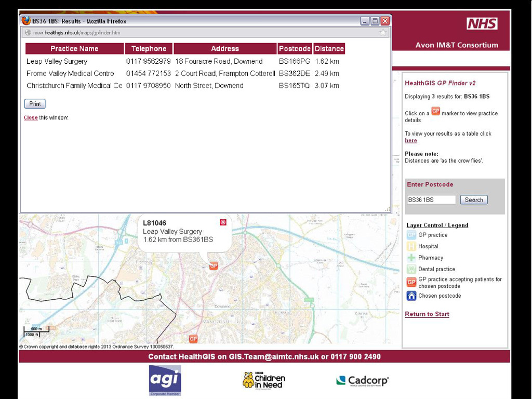This screenshot has width=532, height=399.
Task: Click the Print button
Action: coord(35,104)
